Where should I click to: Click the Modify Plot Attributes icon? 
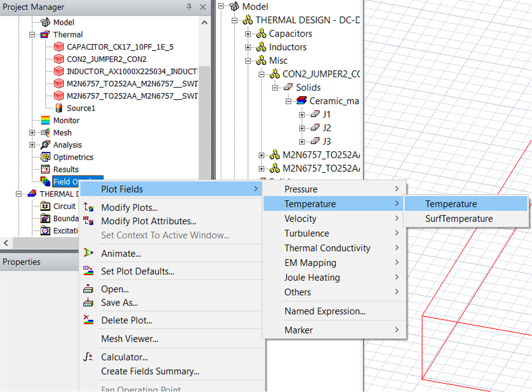tap(88, 221)
